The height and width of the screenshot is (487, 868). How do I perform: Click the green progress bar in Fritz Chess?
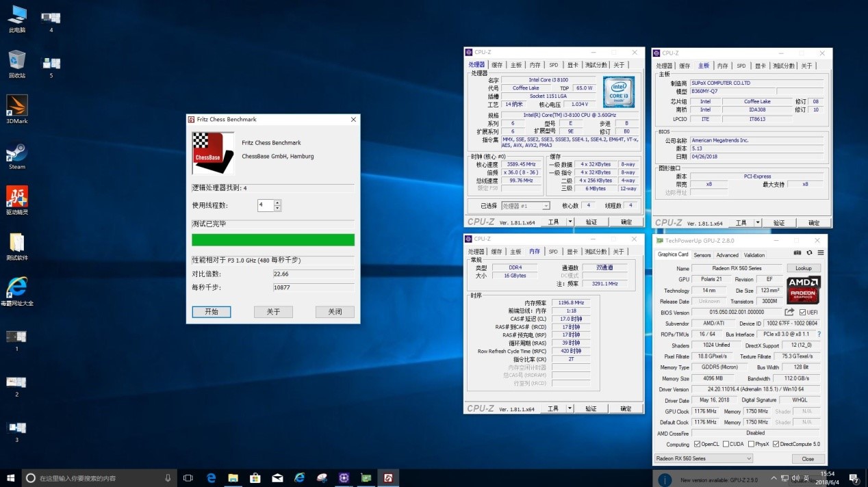(272, 239)
